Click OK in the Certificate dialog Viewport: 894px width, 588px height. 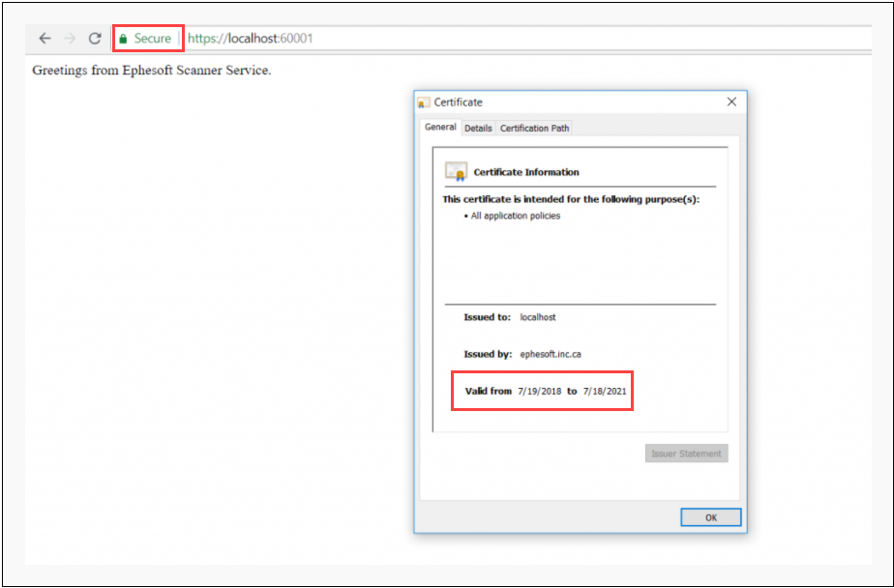[711, 517]
